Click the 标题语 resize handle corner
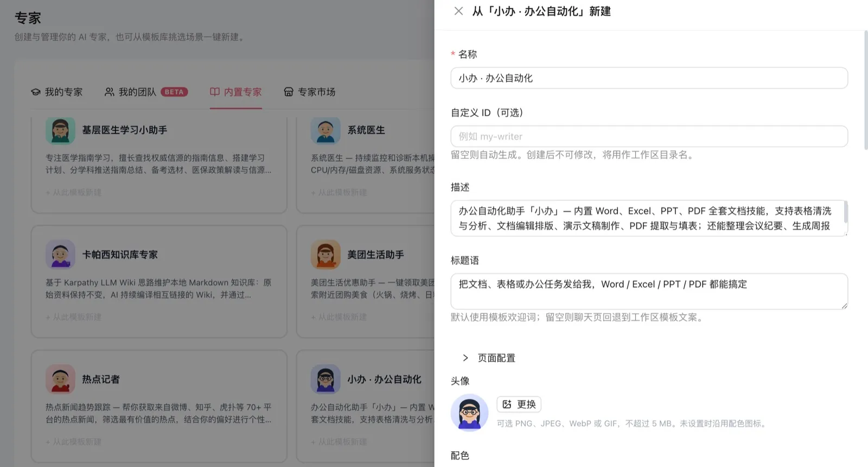The height and width of the screenshot is (467, 868). (x=844, y=306)
